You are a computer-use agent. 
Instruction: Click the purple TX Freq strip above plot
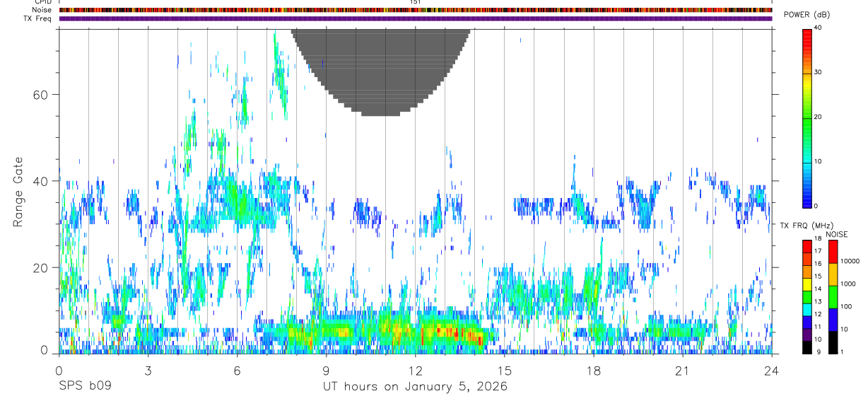tap(415, 18)
